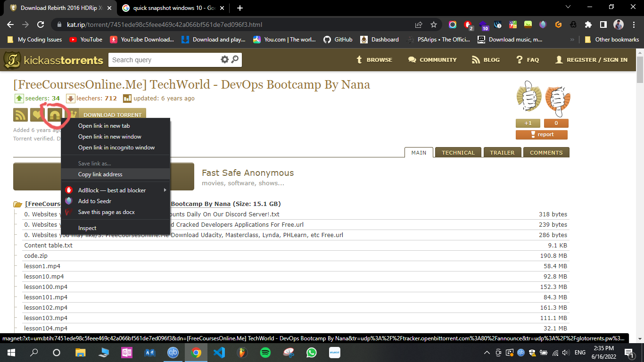Expand the AdBlock submenu arrow in the context menu
644x362 pixels.
click(x=165, y=190)
